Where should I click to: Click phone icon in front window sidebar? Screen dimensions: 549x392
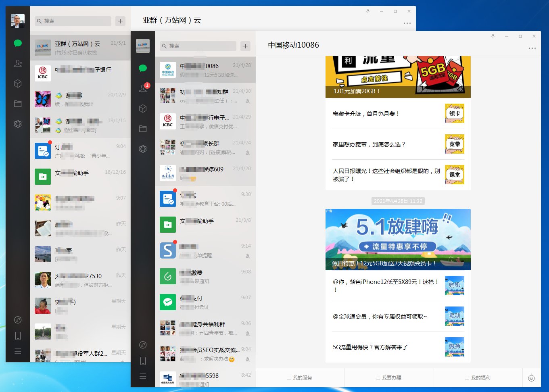[142, 361]
